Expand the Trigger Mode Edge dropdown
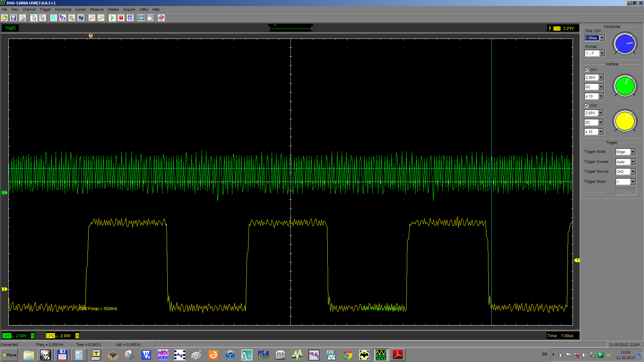This screenshot has width=644, height=362. pos(633,152)
